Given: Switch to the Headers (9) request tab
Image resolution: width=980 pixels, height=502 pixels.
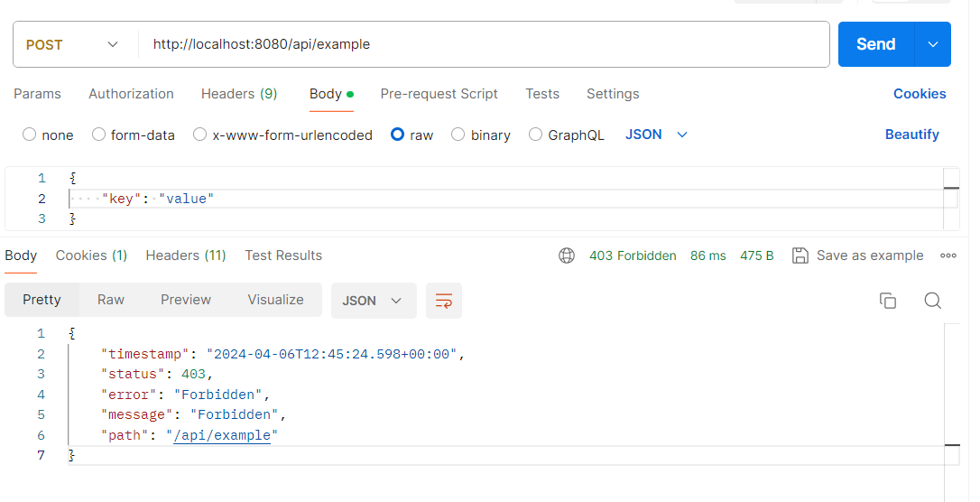Looking at the screenshot, I should click(x=239, y=94).
